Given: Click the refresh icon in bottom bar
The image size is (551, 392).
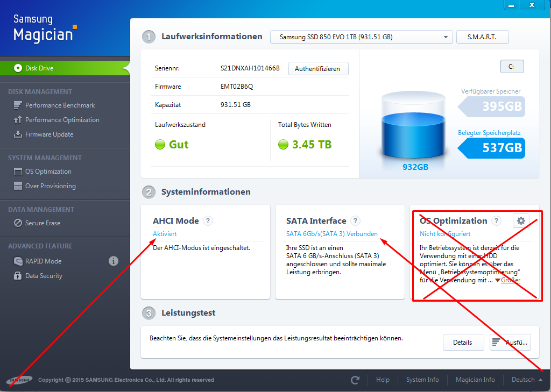Looking at the screenshot, I should coord(355,380).
